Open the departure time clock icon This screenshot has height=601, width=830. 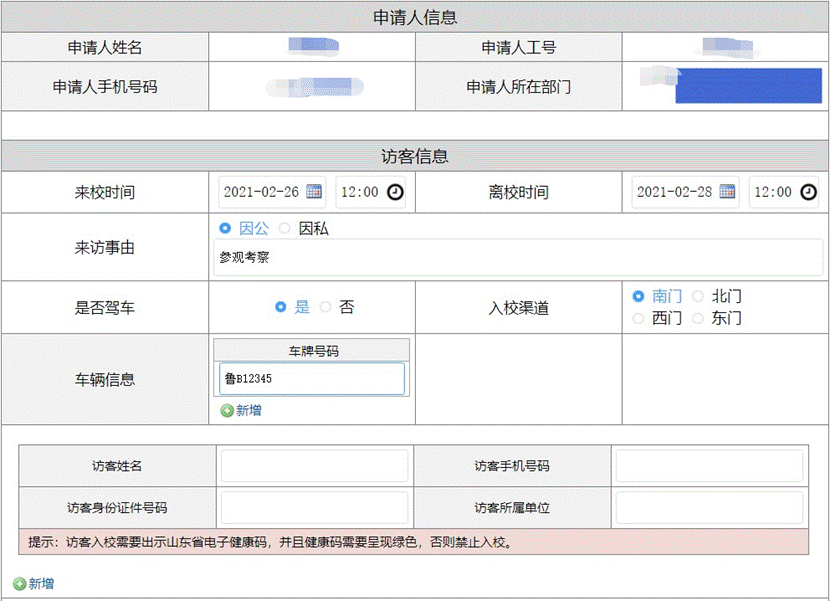[808, 192]
